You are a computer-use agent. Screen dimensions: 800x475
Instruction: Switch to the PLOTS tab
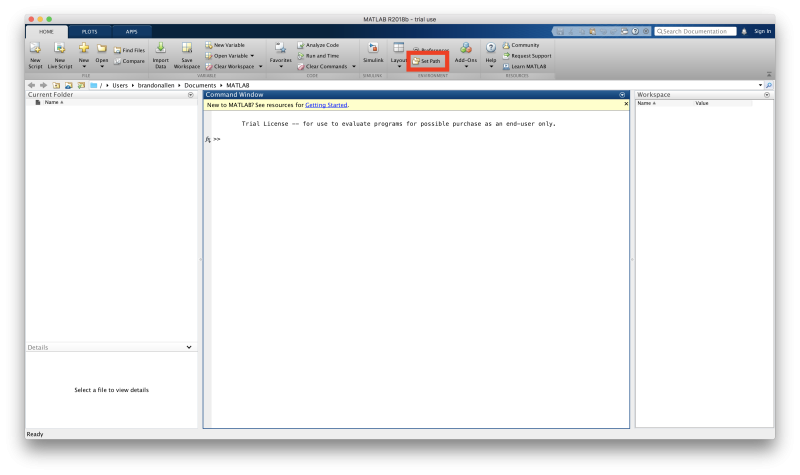click(90, 32)
